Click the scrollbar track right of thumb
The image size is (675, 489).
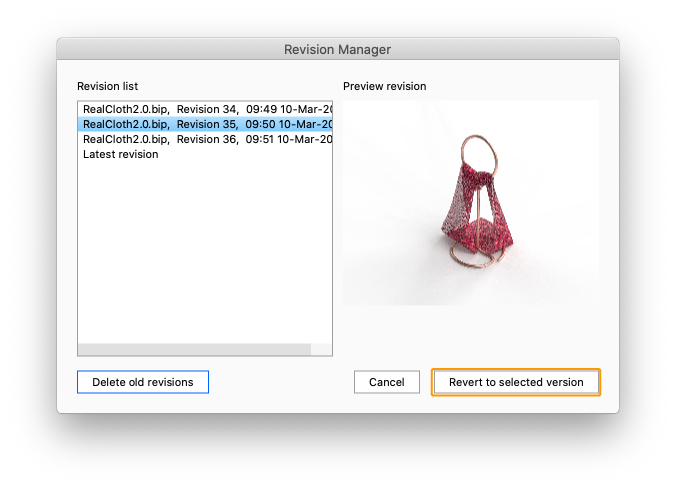click(321, 350)
